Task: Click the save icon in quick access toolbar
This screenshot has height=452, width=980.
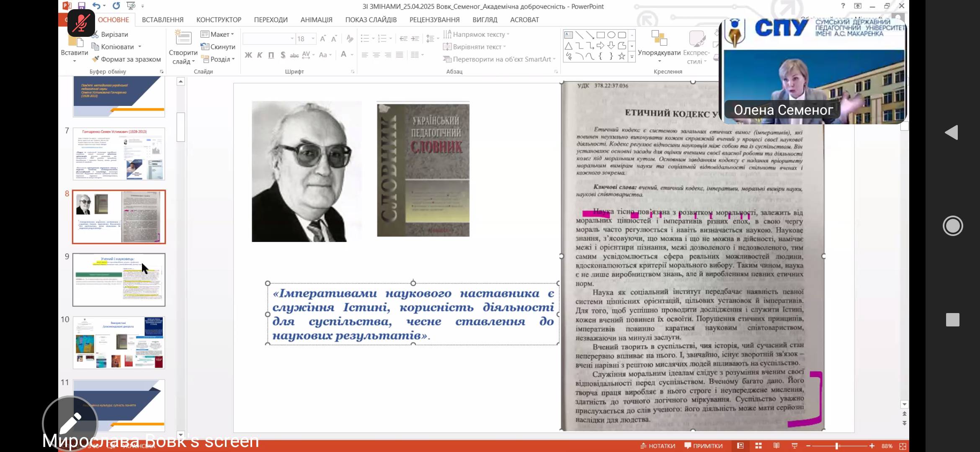Action: (x=82, y=6)
